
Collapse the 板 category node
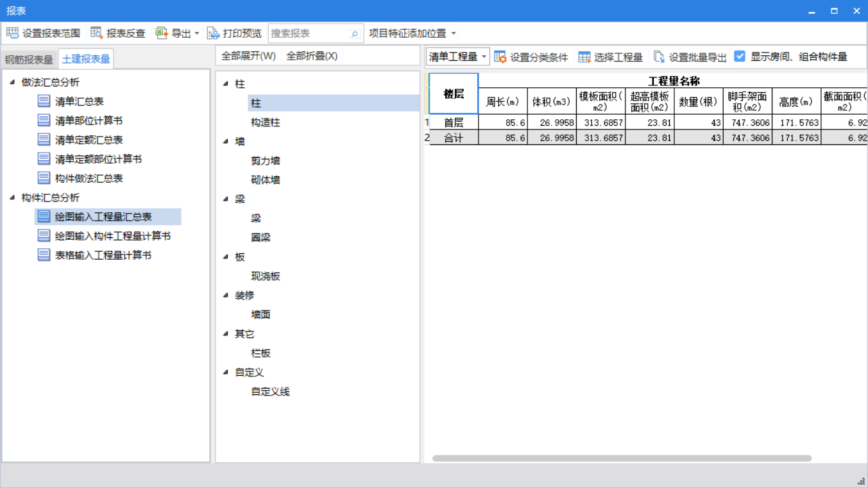coord(226,257)
